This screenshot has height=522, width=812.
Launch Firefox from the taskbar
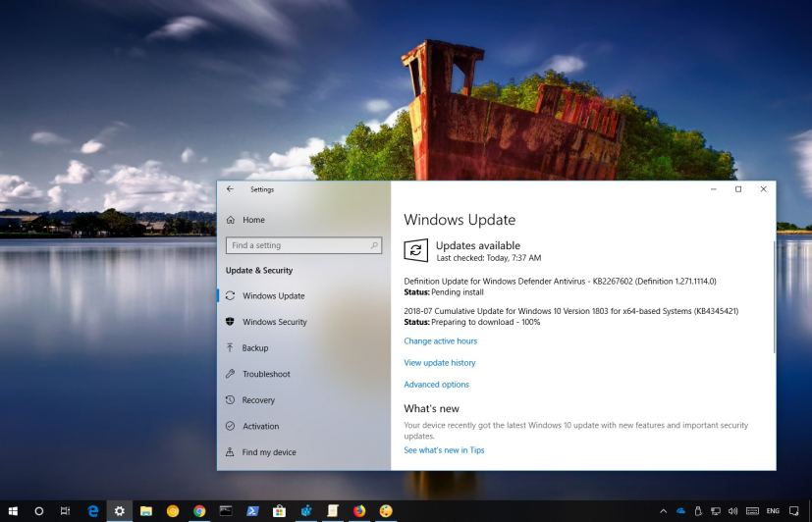coord(359,511)
